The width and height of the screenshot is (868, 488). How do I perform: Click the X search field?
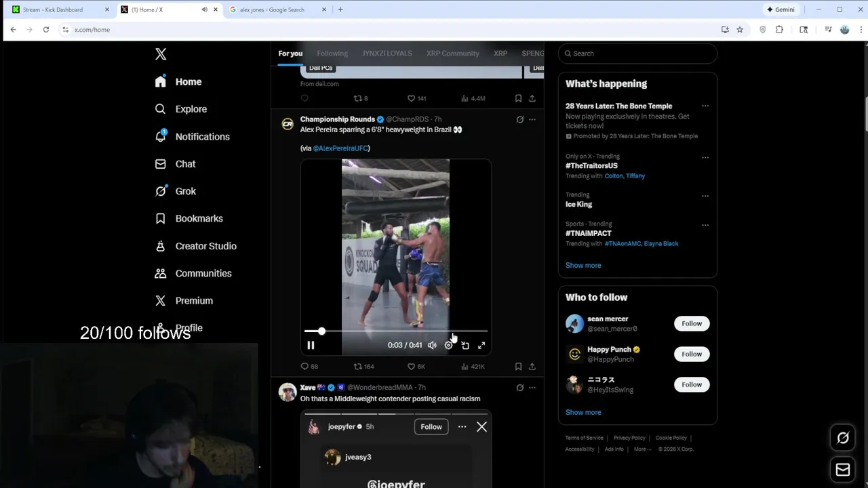[637, 54]
